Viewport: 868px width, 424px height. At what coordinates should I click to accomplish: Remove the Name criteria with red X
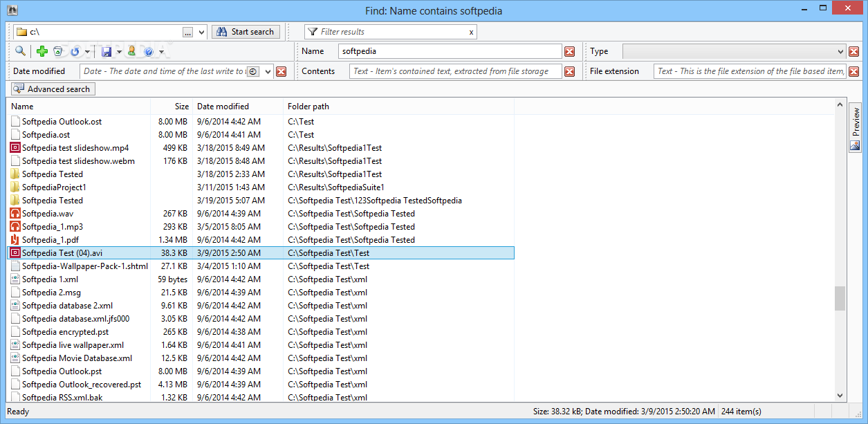click(x=570, y=51)
